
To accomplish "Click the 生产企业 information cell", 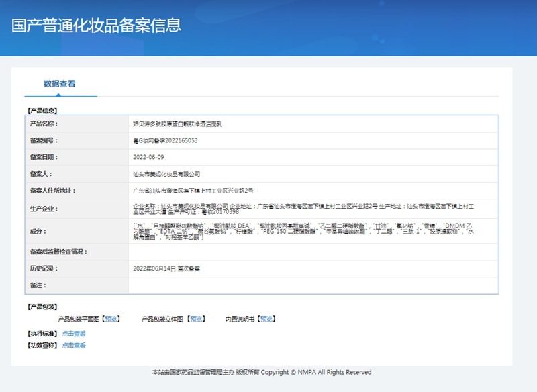I will click(x=313, y=209).
